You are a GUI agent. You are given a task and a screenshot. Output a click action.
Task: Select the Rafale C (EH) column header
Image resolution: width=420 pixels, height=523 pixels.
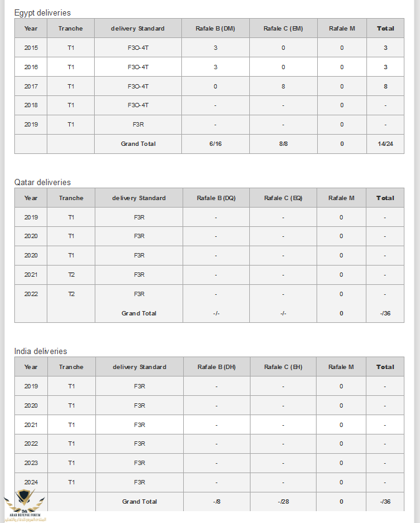tap(283, 367)
